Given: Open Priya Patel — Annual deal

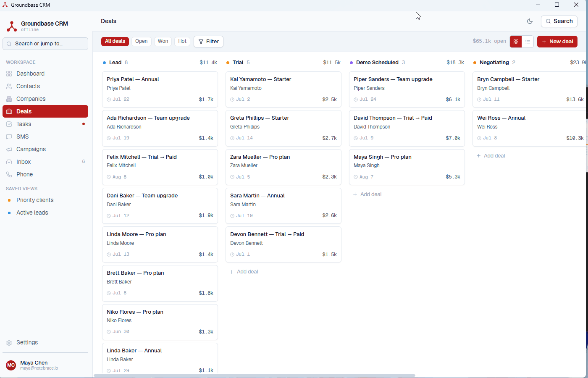Looking at the screenshot, I should tap(160, 89).
